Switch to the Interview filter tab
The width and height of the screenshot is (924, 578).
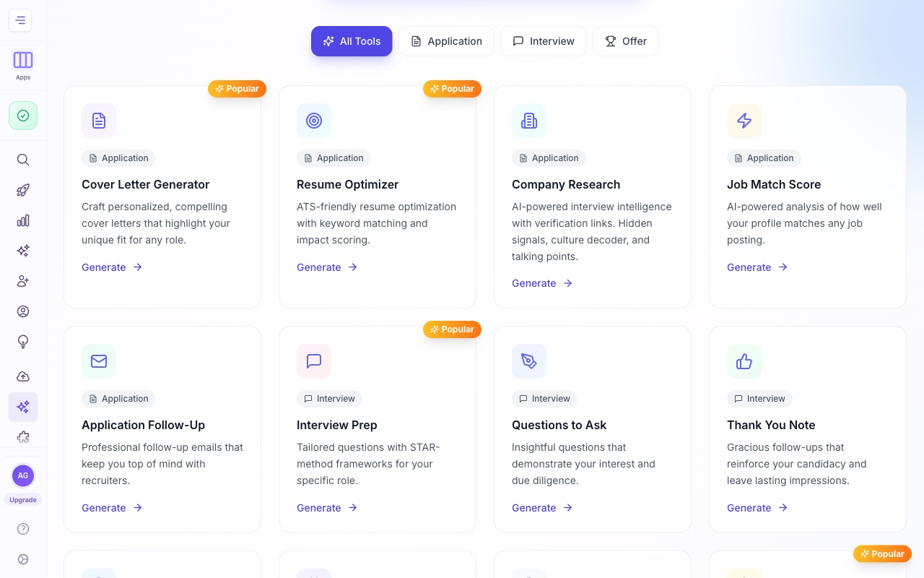[543, 41]
